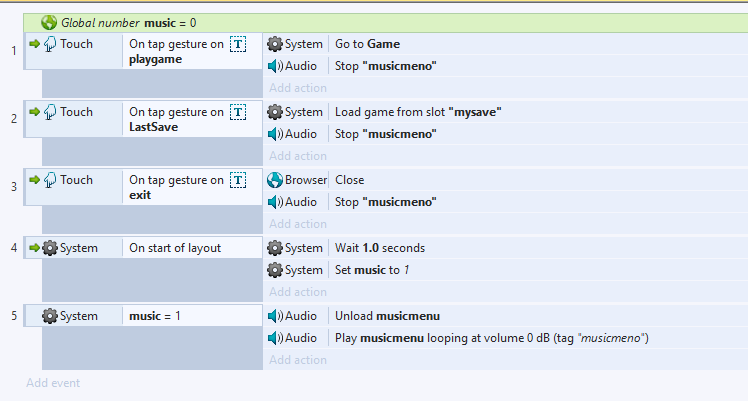Screen dimensions: 748x401
Task: Click Touch icon in event 1
Action: pos(50,44)
